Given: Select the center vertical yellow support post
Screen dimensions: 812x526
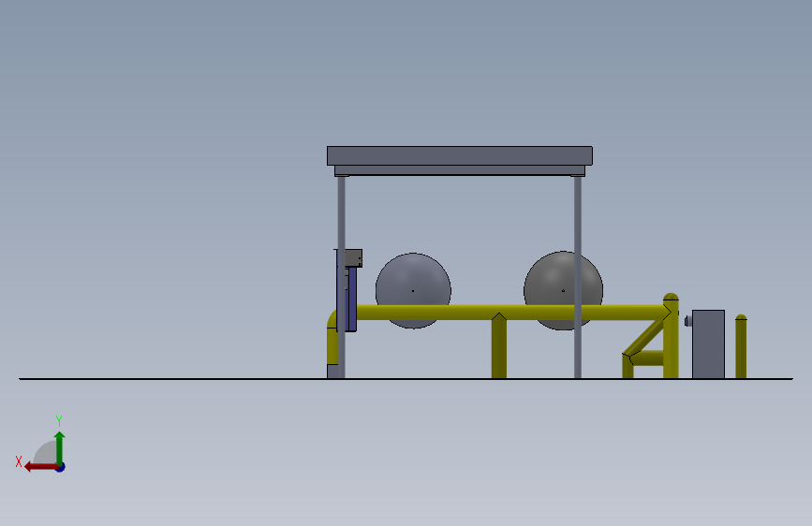Looking at the screenshot, I should (x=498, y=346).
